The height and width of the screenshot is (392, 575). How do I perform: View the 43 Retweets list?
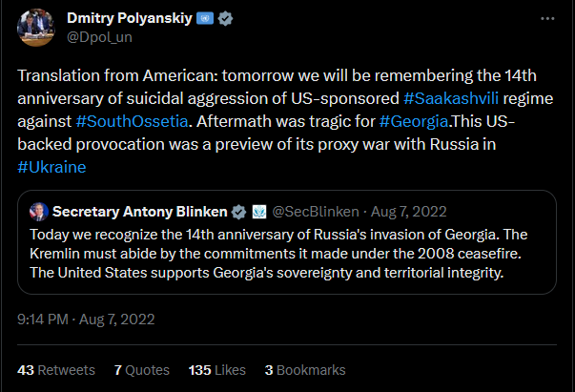click(56, 369)
